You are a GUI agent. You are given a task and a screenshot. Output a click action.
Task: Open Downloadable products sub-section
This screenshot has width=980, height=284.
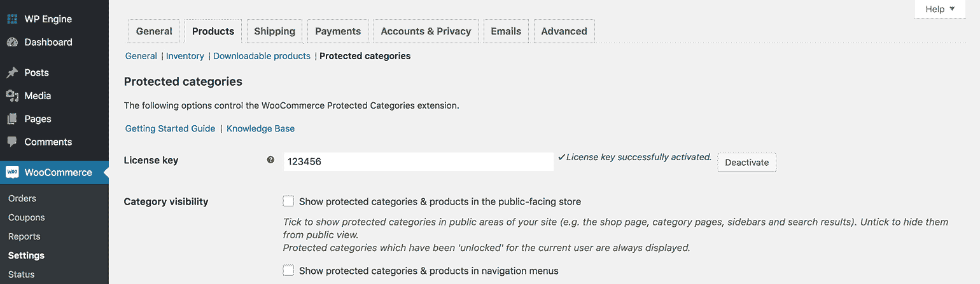click(x=262, y=56)
